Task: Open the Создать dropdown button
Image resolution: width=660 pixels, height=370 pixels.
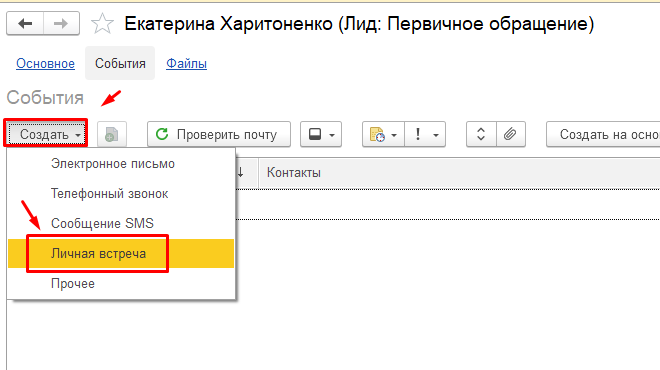Action: point(45,134)
